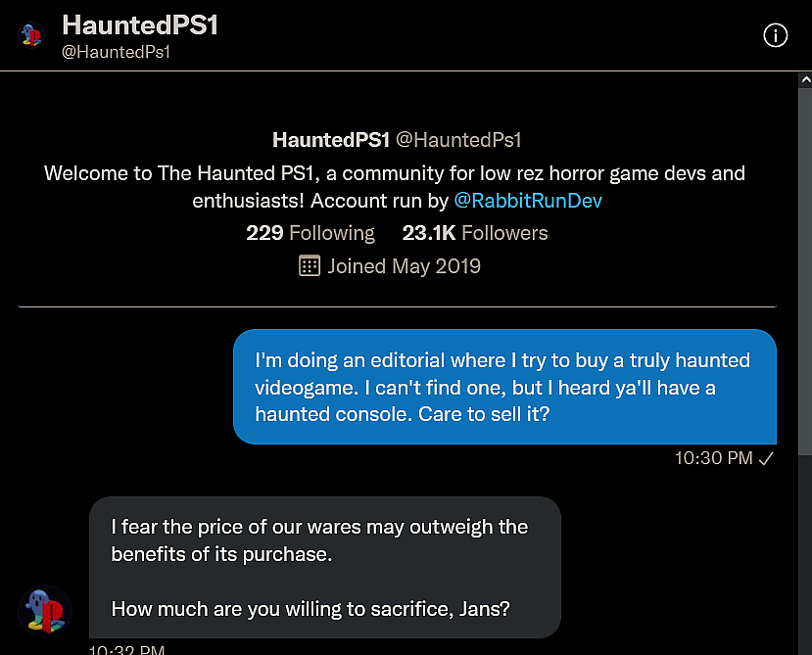Open the conversation info icon
The image size is (812, 655).
775,36
